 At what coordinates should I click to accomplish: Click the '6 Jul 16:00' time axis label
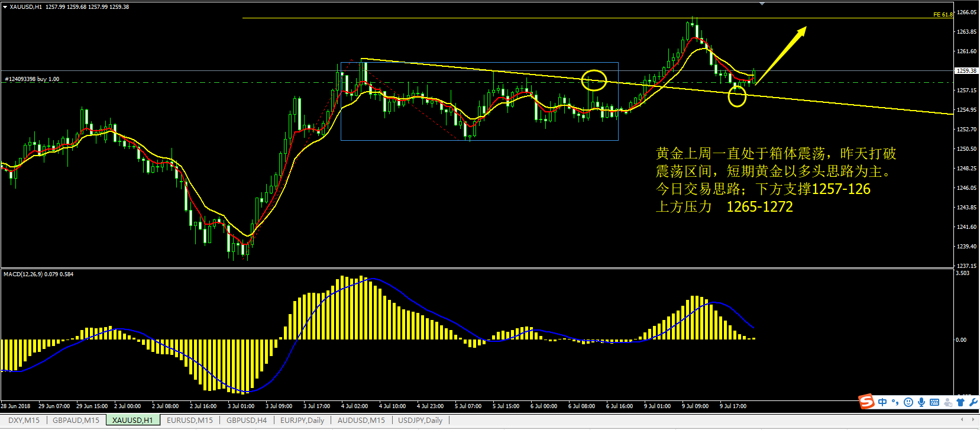[x=620, y=406]
